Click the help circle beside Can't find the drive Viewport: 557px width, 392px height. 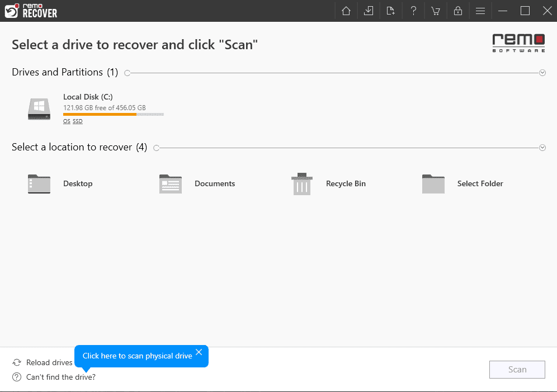(17, 377)
